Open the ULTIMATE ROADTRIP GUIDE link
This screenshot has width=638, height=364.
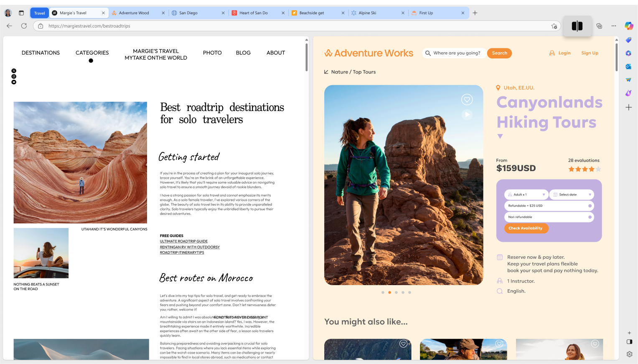183,241
